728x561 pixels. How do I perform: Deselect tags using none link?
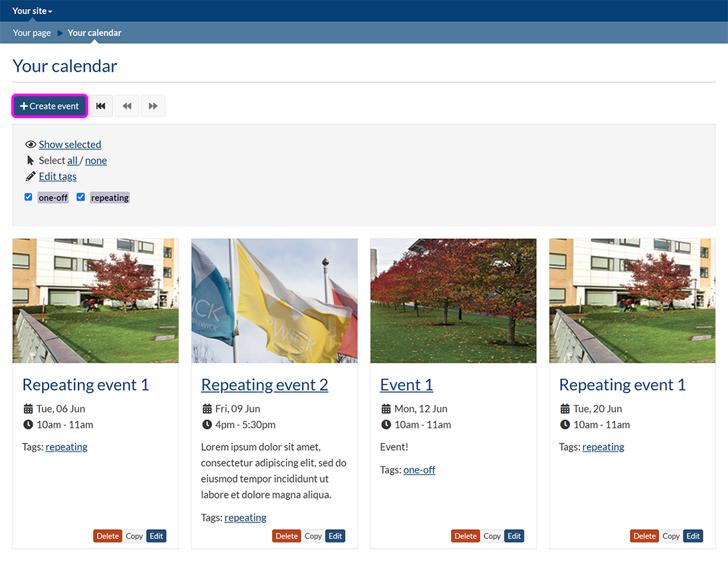pyautogui.click(x=96, y=161)
